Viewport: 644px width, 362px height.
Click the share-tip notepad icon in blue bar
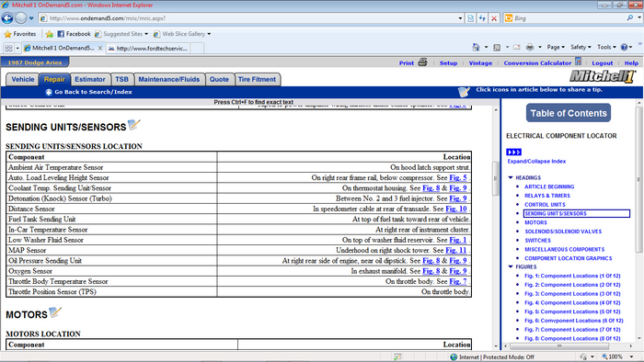pos(464,92)
